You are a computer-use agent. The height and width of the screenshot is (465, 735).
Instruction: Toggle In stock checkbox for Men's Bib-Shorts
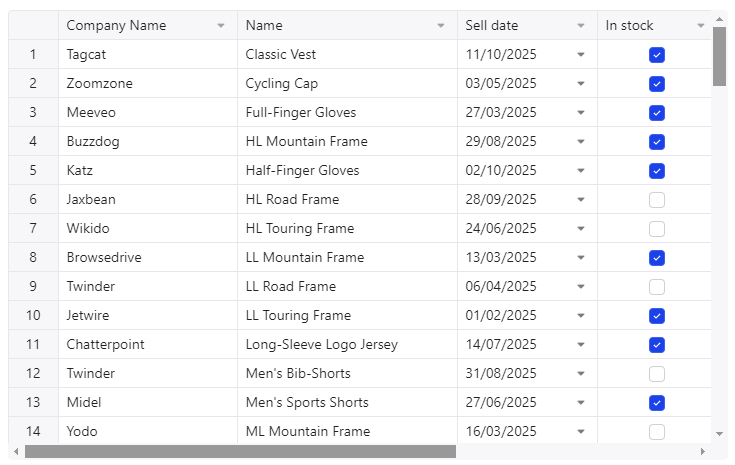tap(656, 374)
